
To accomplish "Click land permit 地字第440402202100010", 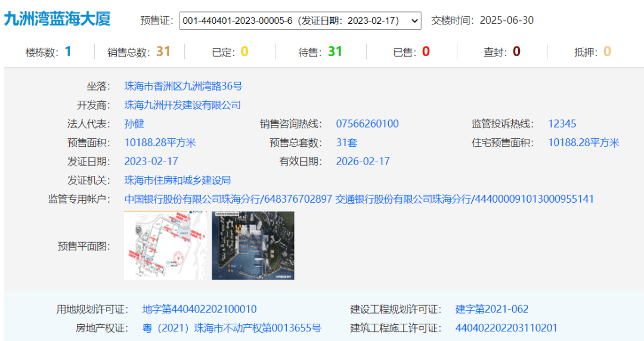I will point(199,309).
